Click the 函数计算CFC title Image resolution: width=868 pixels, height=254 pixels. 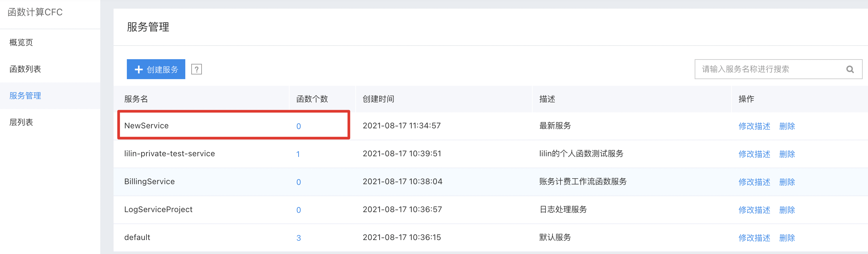[x=35, y=12]
